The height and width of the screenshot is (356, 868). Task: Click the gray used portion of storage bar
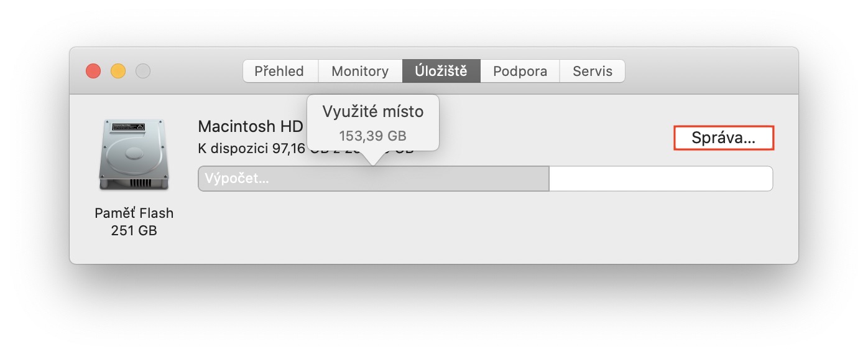point(435,179)
